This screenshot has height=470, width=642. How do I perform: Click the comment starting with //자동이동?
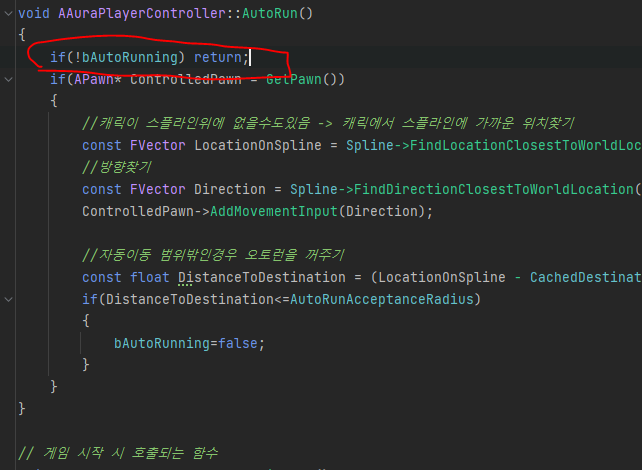click(213, 255)
